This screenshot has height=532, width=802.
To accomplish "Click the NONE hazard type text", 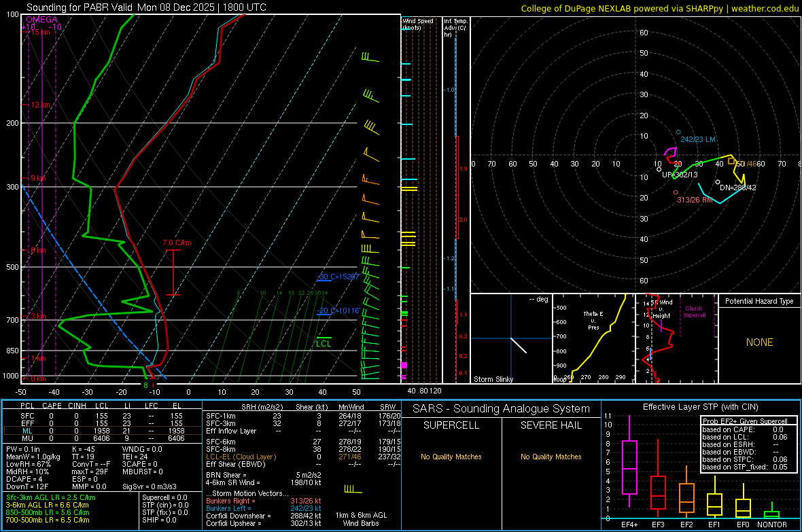I will pos(759,342).
